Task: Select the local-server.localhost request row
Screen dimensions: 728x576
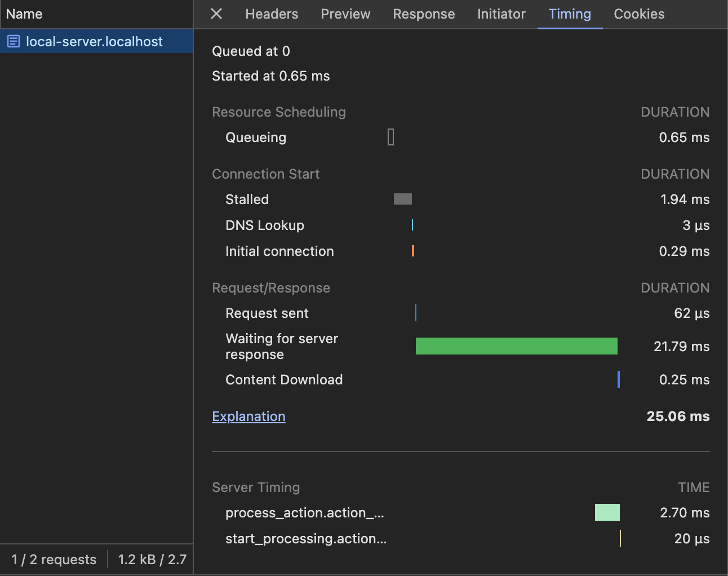Action: [x=94, y=42]
